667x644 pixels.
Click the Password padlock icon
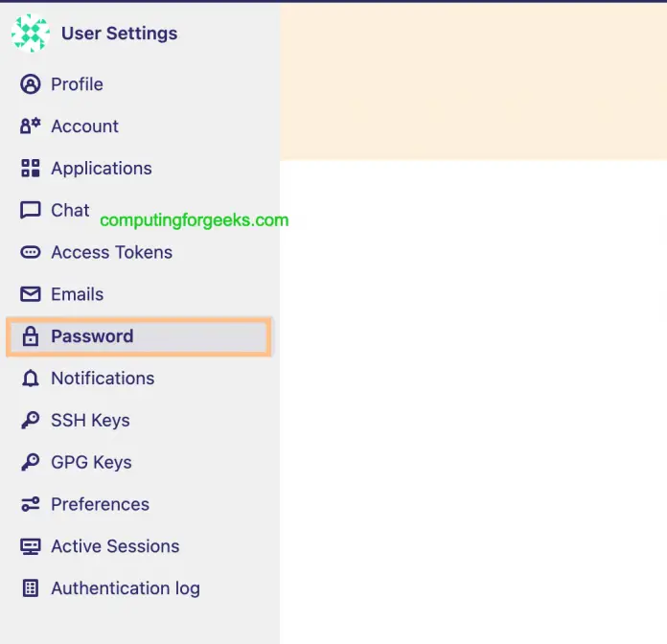point(31,336)
